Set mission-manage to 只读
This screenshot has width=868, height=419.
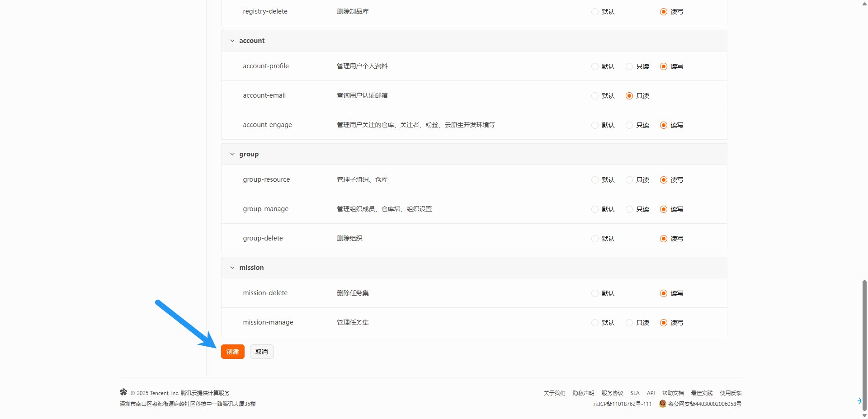tap(629, 323)
